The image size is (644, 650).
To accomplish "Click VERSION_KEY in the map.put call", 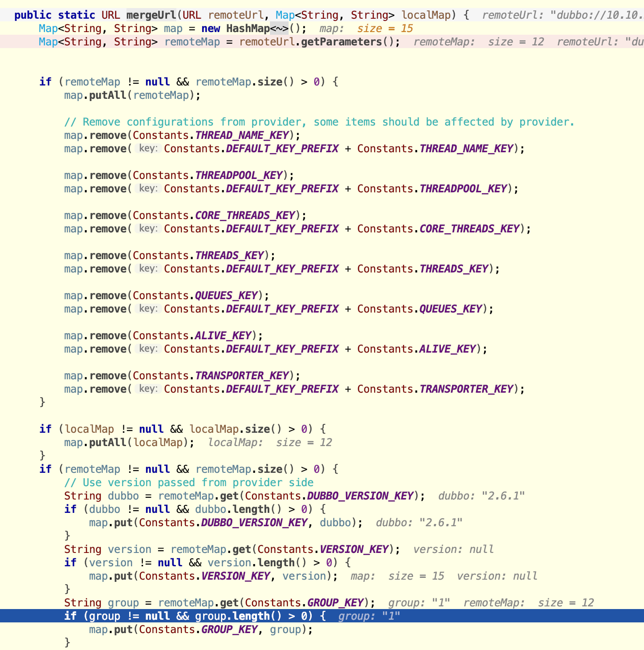I will [236, 576].
